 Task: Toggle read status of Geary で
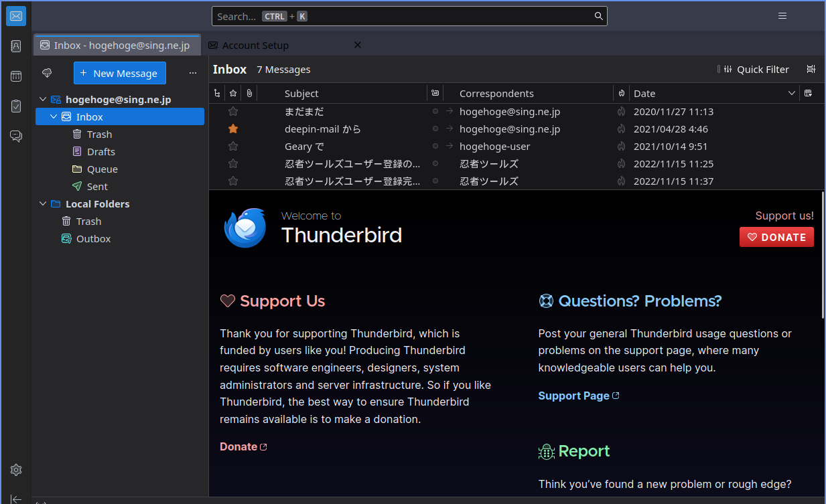[x=435, y=147]
